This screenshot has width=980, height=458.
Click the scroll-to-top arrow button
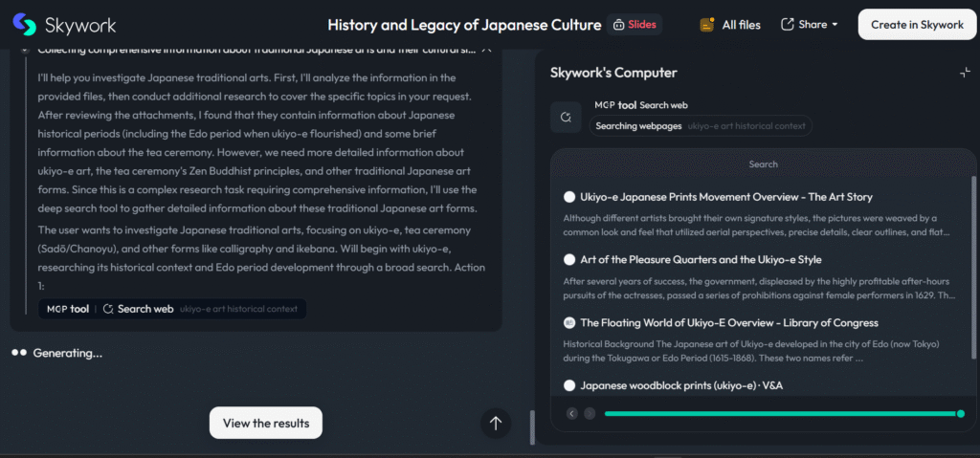(495, 424)
